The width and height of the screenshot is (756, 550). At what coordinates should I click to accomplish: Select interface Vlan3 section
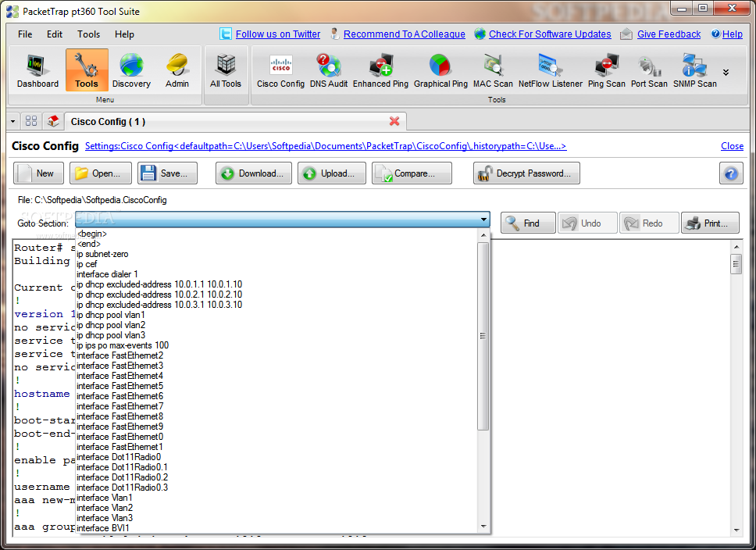click(x=276, y=518)
